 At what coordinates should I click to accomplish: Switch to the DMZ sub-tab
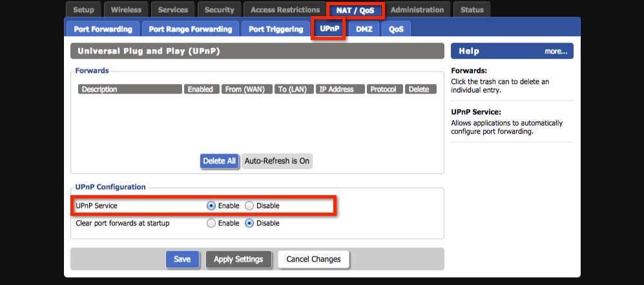pyautogui.click(x=364, y=29)
